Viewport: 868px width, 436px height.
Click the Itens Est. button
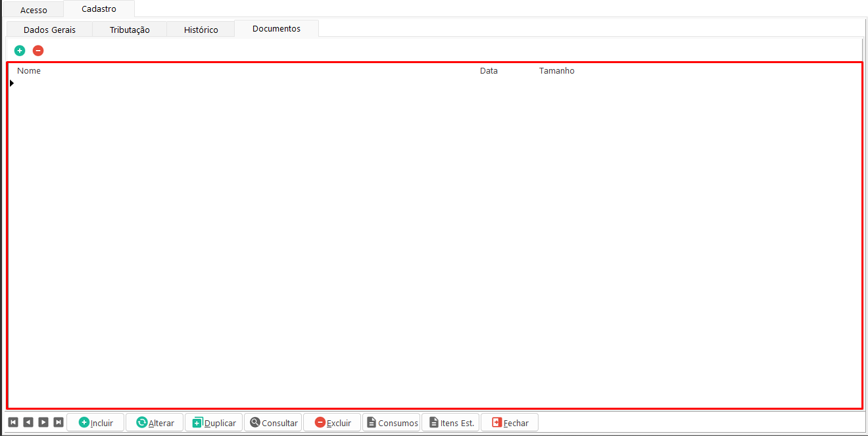click(450, 423)
